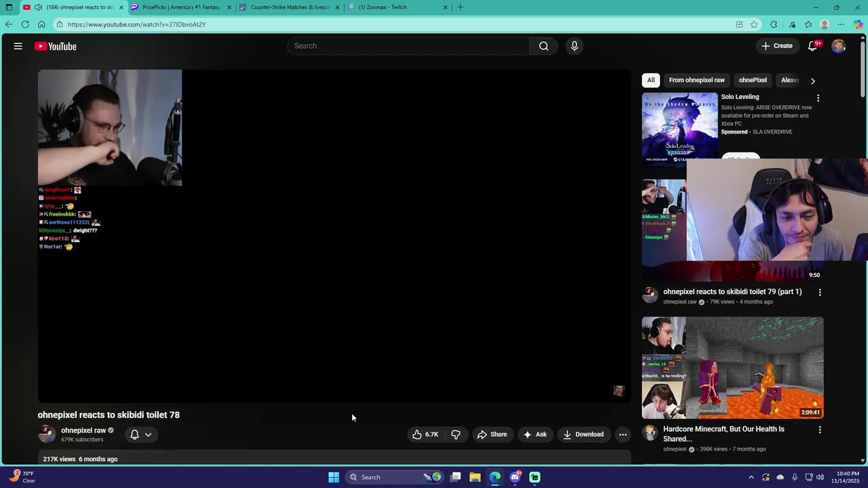Open a new browser tab
The height and width of the screenshot is (488, 868).
[460, 7]
